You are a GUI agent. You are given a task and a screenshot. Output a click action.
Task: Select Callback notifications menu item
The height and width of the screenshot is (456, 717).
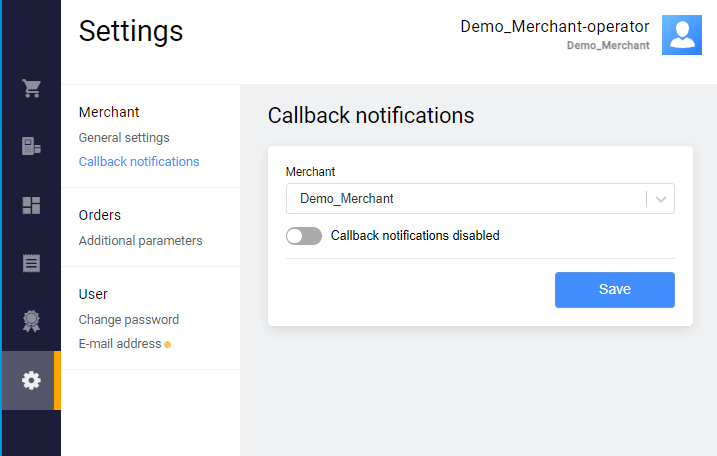pos(139,161)
